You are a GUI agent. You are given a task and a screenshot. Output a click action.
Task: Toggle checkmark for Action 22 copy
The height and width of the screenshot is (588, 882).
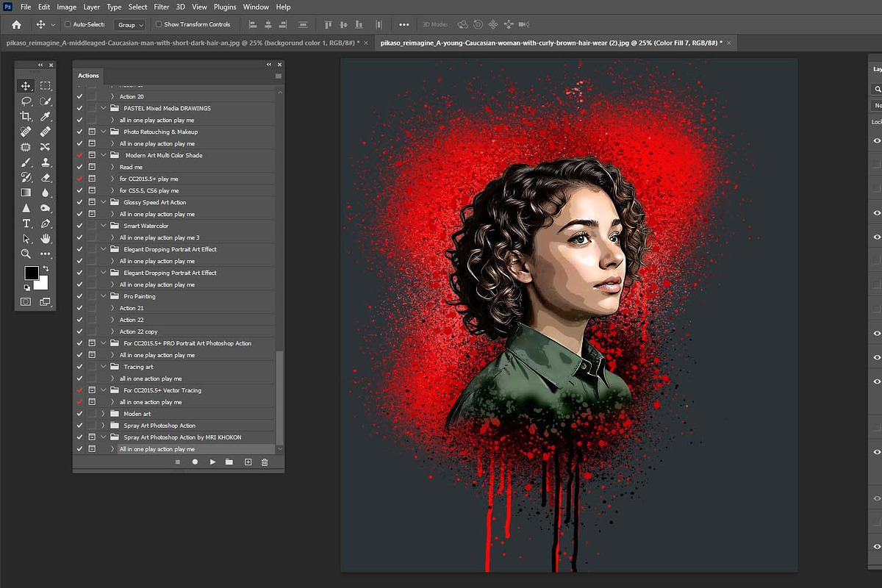tap(79, 331)
